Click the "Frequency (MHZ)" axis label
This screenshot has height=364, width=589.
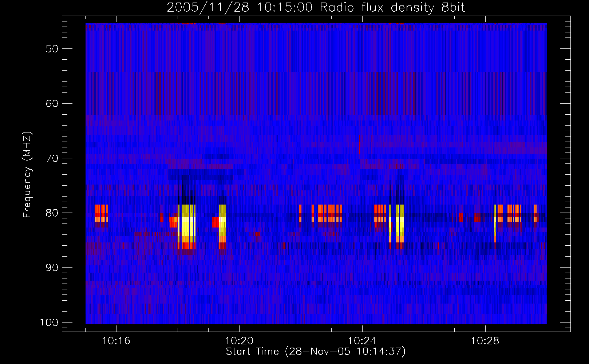(27, 174)
